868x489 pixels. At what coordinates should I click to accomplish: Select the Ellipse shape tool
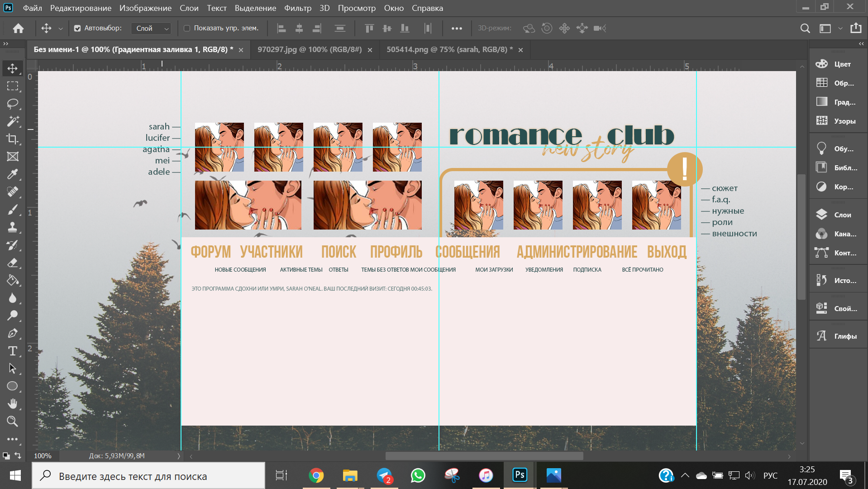coord(13,386)
